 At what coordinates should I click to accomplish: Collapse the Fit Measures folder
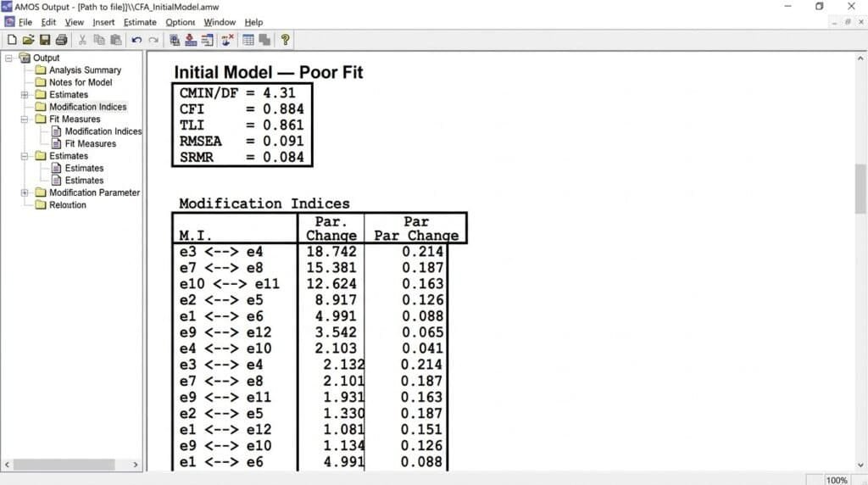25,119
